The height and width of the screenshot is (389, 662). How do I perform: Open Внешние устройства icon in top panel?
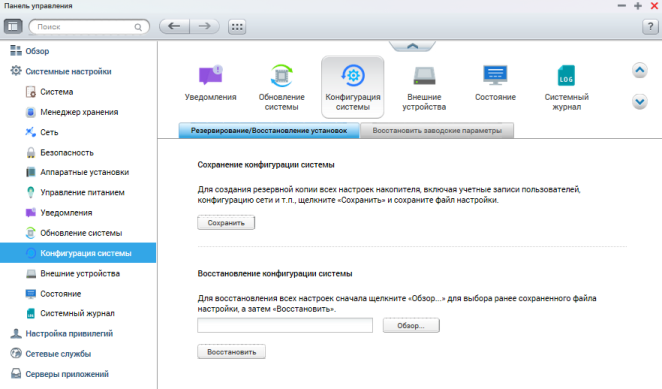click(x=424, y=87)
